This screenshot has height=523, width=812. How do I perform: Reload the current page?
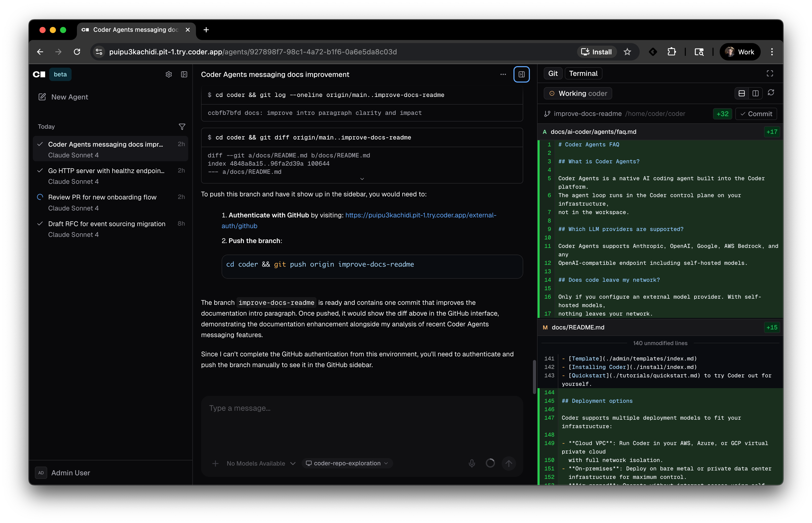click(x=77, y=52)
